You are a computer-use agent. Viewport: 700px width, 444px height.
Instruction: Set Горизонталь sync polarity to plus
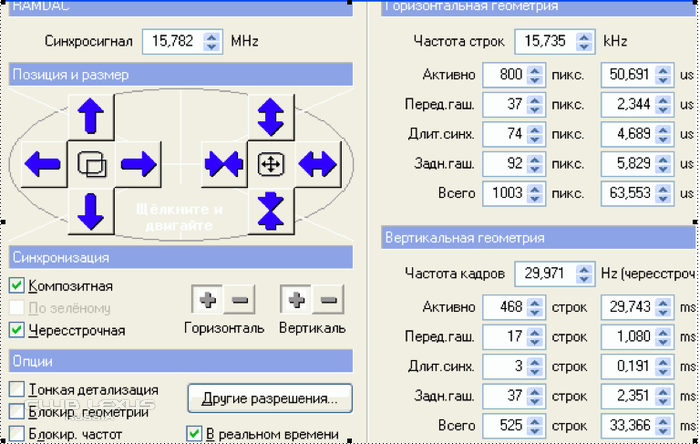coord(207,300)
